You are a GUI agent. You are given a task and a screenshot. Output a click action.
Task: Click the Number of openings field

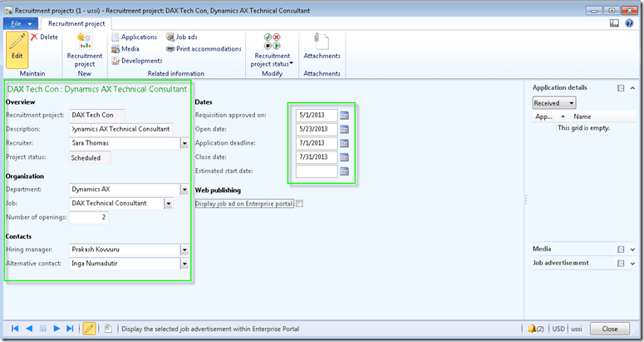(89, 218)
